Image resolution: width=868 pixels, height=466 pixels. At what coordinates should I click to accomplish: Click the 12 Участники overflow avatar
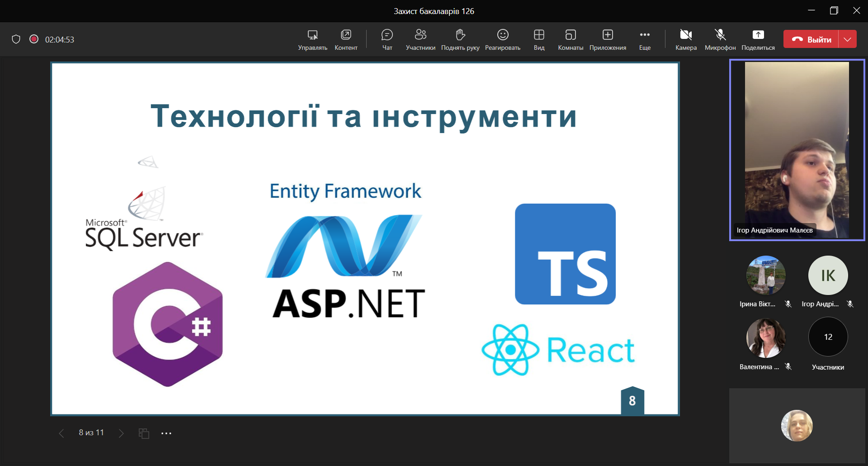click(828, 337)
